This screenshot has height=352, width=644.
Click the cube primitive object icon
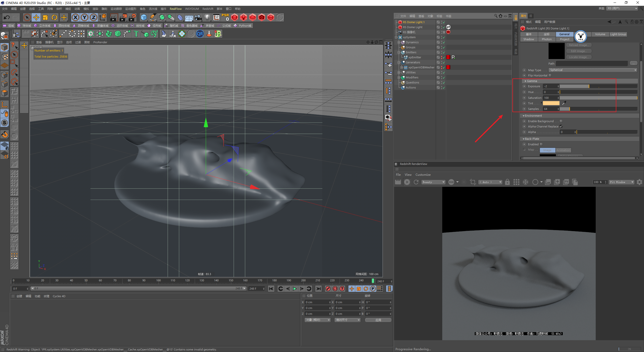click(x=144, y=17)
